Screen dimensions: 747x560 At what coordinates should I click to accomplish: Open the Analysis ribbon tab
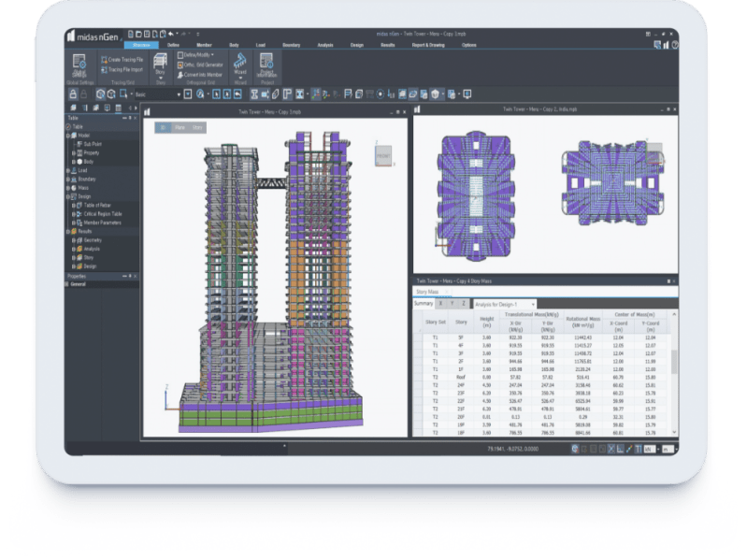325,45
